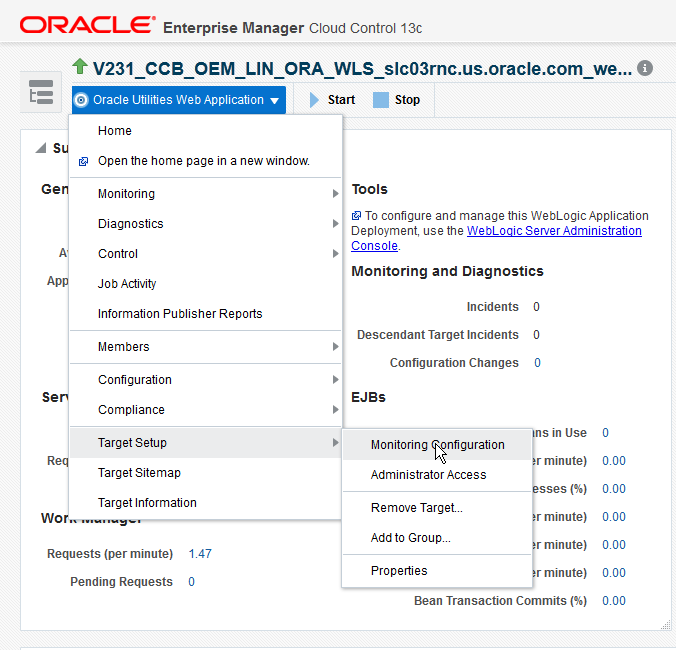
Task: Select Target Information menu item
Action: pyautogui.click(x=205, y=503)
